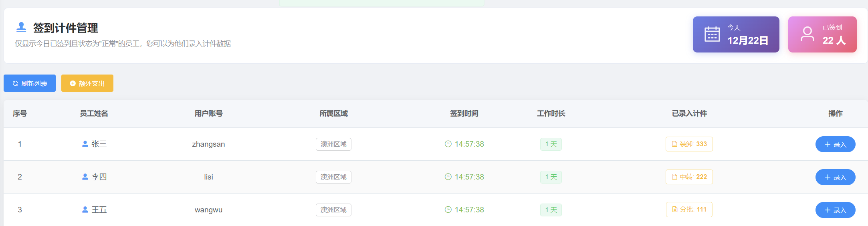Screen dimensions: 868x226
Task: Click the username wangwu in the table
Action: [208, 210]
